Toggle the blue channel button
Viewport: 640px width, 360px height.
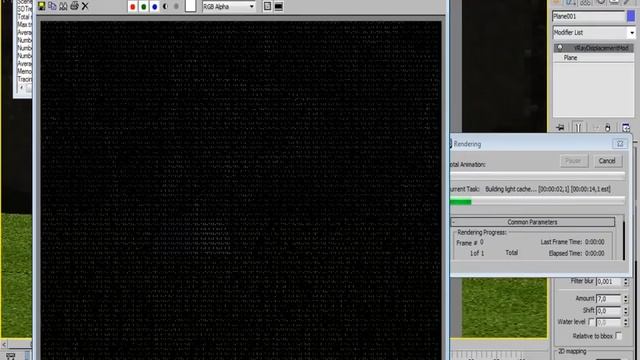pyautogui.click(x=155, y=7)
